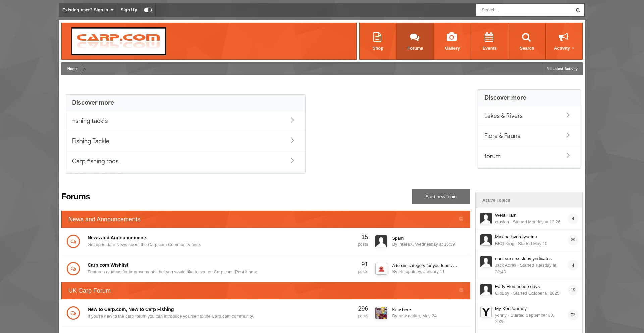Click the New to Carp.com forum icon
This screenshot has width=644, height=333.
pos(73,313)
